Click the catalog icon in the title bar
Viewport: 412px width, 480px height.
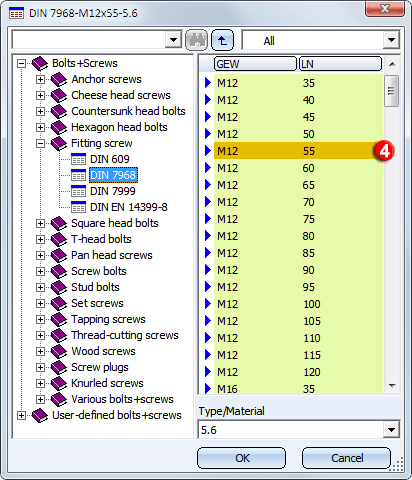(16, 13)
